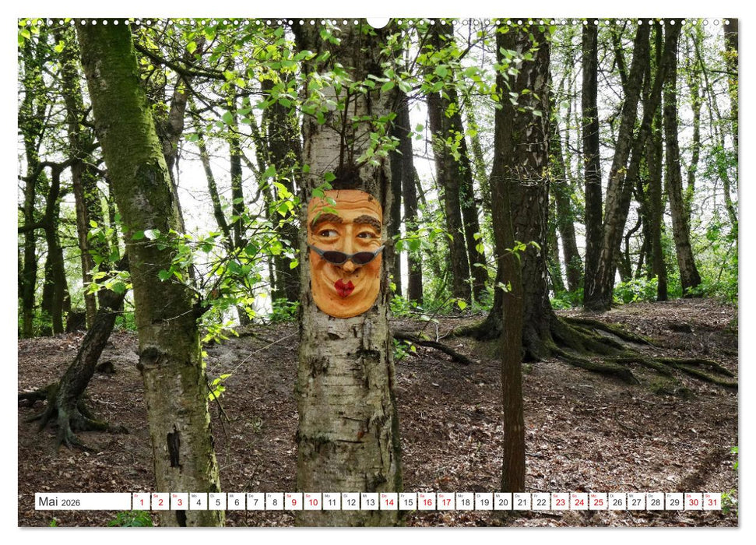This screenshot has width=756, height=545.
Task: Select day 3 in the calendar strip
Action: tap(179, 501)
